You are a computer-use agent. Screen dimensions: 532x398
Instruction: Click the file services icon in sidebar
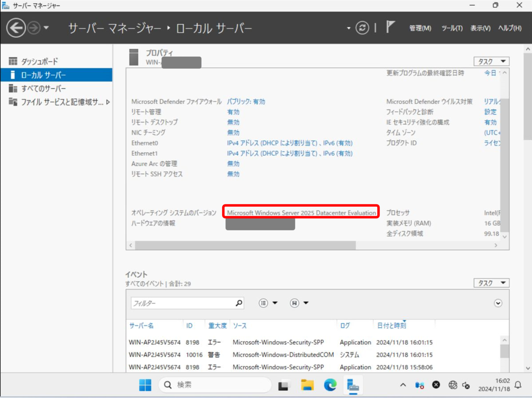tap(13, 102)
